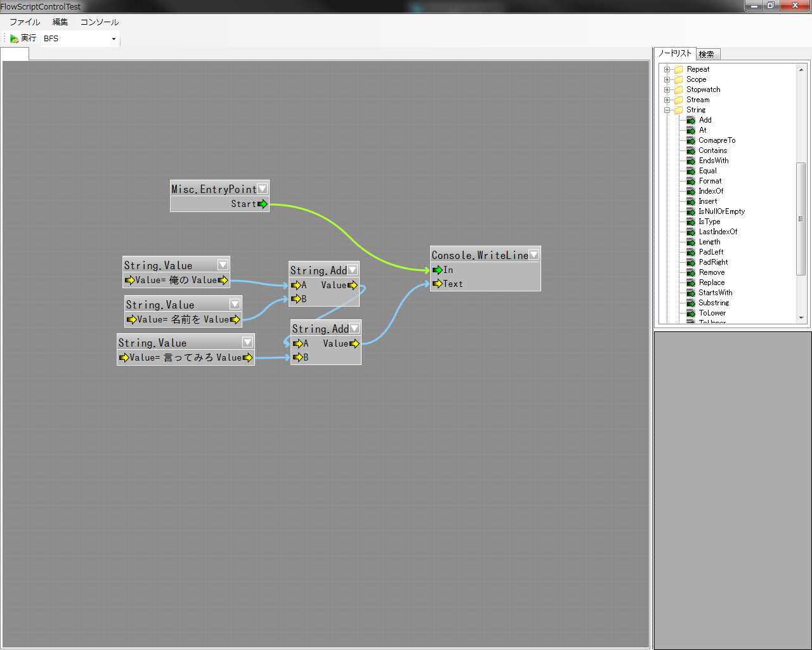Screen dimensions: 812x650
Task: Switch to the 検索 tab
Action: tap(707, 55)
